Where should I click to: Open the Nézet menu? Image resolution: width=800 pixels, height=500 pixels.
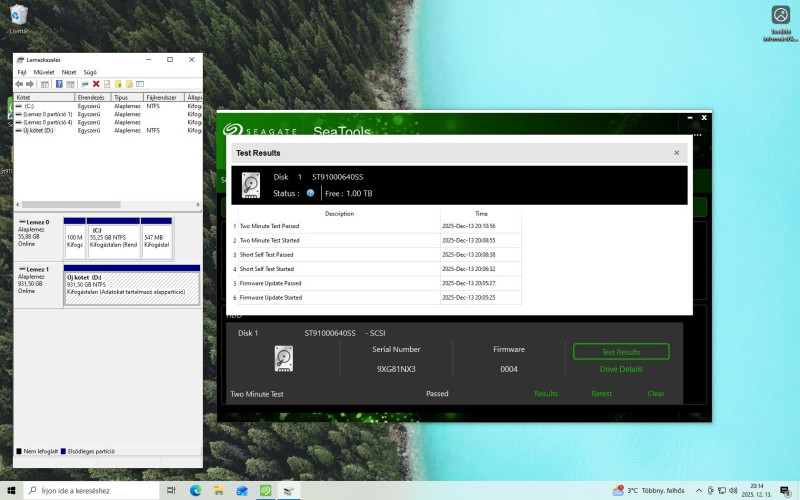click(x=69, y=72)
